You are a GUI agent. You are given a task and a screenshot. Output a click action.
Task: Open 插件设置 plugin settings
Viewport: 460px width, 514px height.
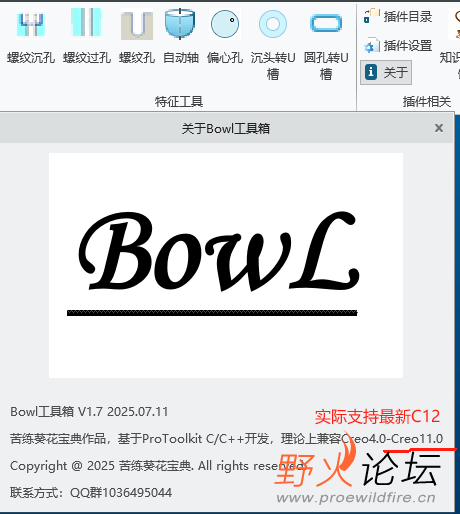point(398,46)
